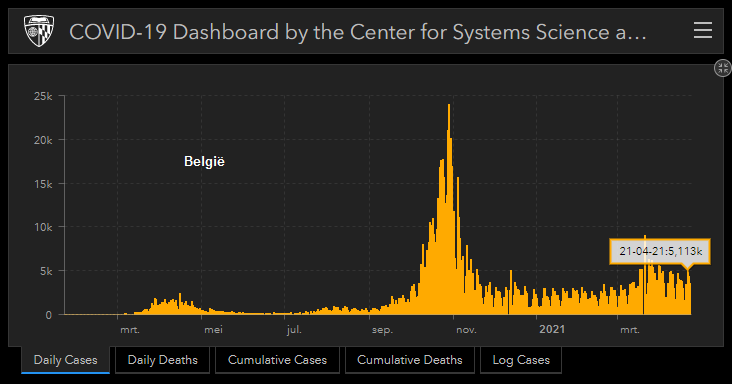Click the nov. x-axis label
Viewport: 732px width, 384px height.
(466, 330)
